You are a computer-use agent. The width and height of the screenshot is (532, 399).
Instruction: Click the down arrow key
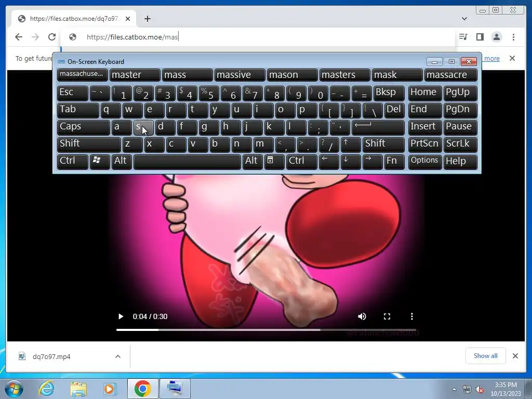pyautogui.click(x=351, y=162)
